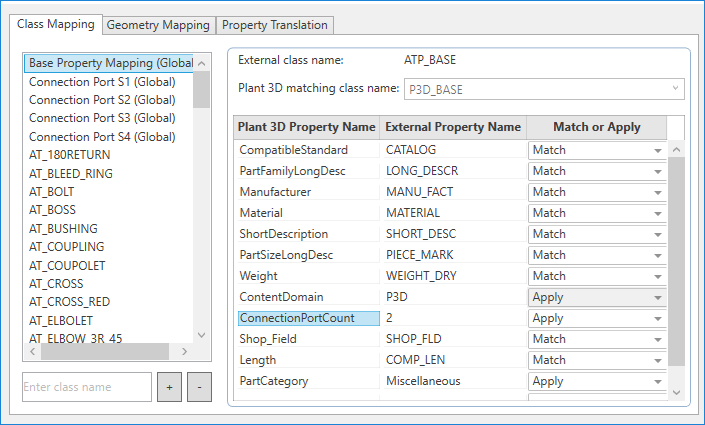
Task: Select Connection Port S3 (Global)
Action: click(x=109, y=118)
